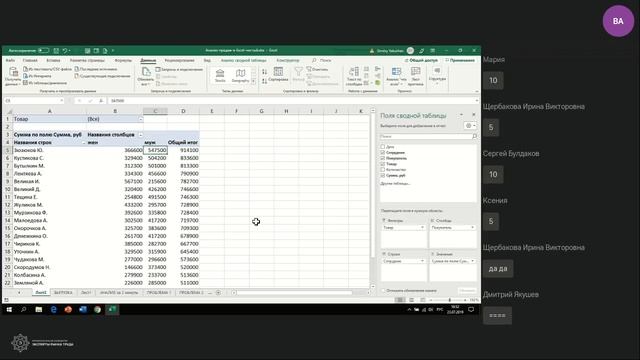Screen dimensions: 640x360
Task: Open the row labels (Названия строк) dropdown
Action: [84, 142]
